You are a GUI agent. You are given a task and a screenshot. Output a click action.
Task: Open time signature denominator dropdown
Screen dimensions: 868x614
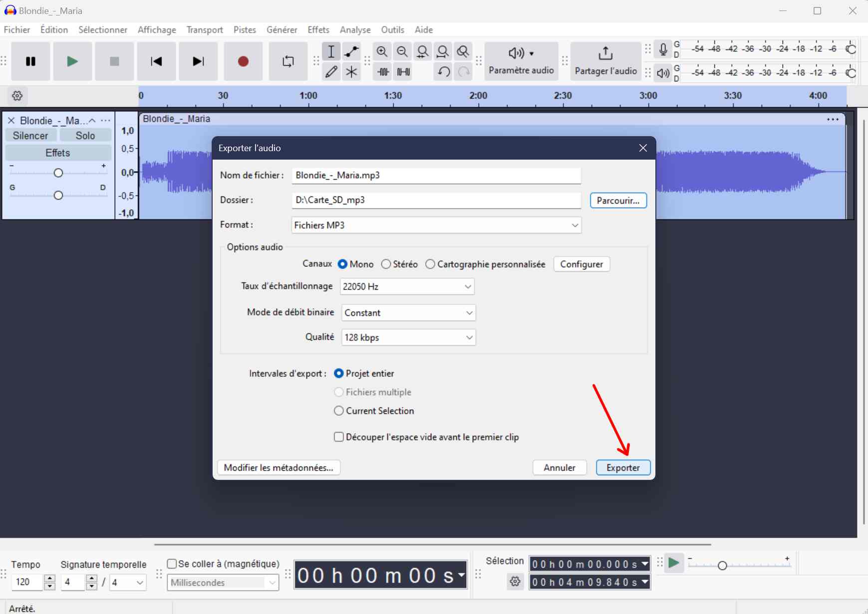click(x=128, y=582)
